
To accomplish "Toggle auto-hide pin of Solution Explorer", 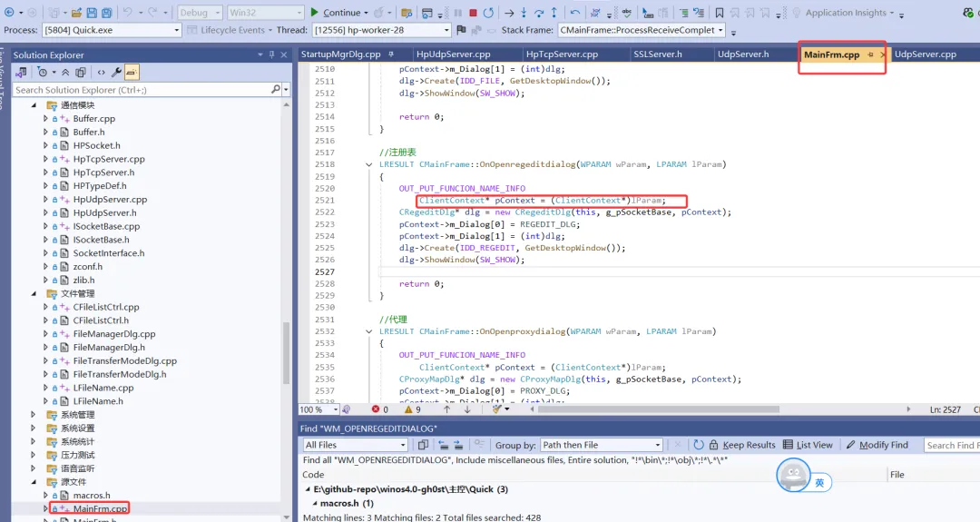I will click(272, 55).
